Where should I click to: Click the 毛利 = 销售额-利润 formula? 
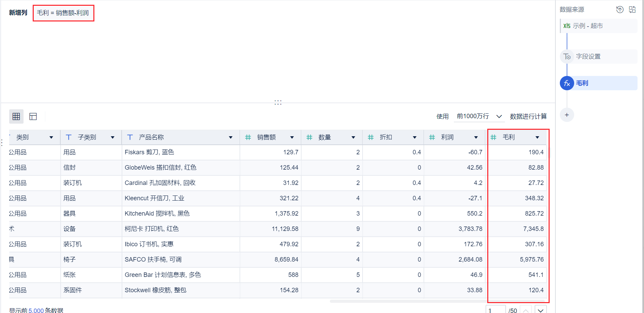tap(63, 13)
